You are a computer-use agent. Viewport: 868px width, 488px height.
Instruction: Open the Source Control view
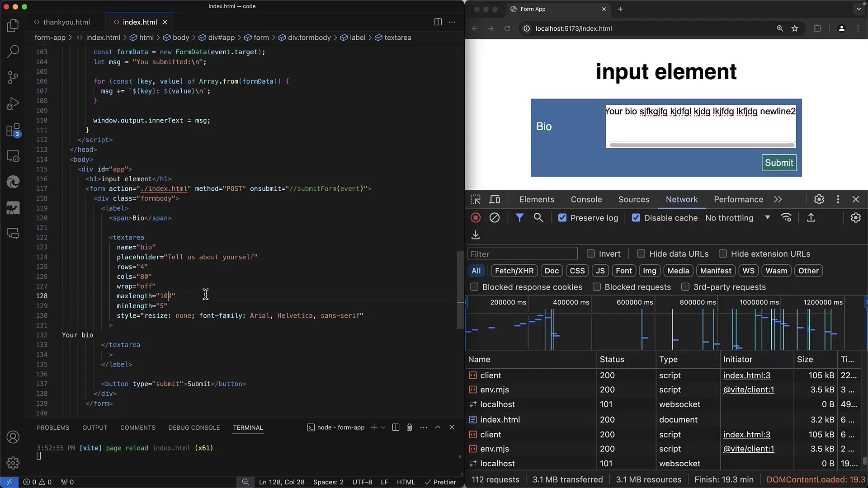click(13, 78)
